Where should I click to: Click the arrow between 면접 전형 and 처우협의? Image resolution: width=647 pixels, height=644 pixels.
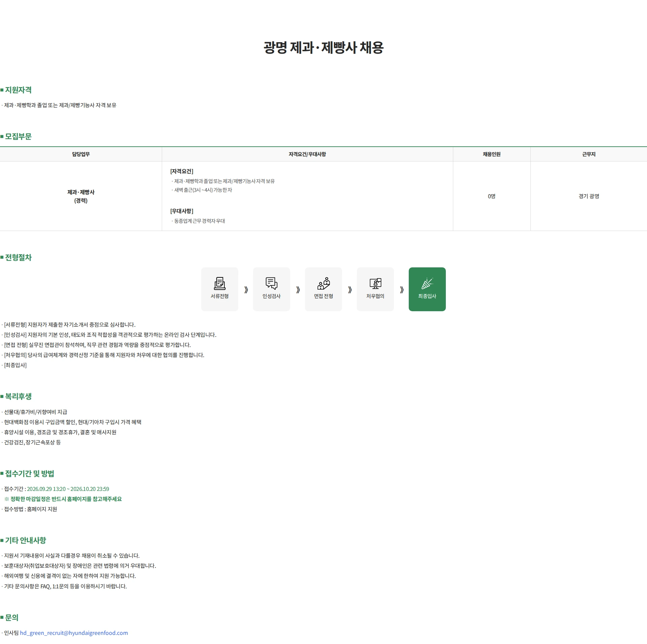[x=350, y=290]
